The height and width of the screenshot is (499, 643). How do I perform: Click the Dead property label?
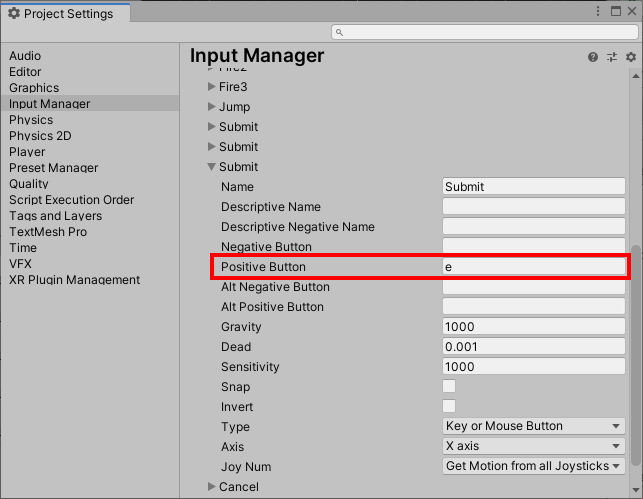(236, 346)
